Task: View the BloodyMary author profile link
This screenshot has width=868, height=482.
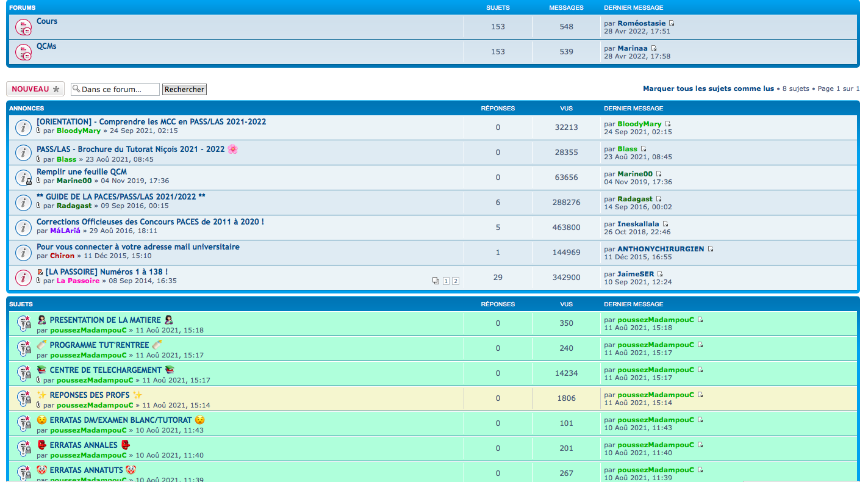Action: [79, 131]
